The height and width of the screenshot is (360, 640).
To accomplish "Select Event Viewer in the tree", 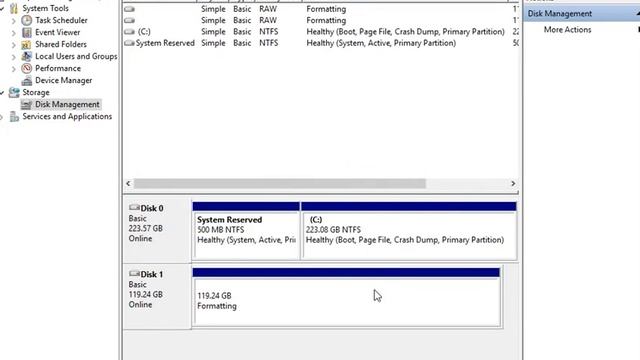I will [x=58, y=32].
